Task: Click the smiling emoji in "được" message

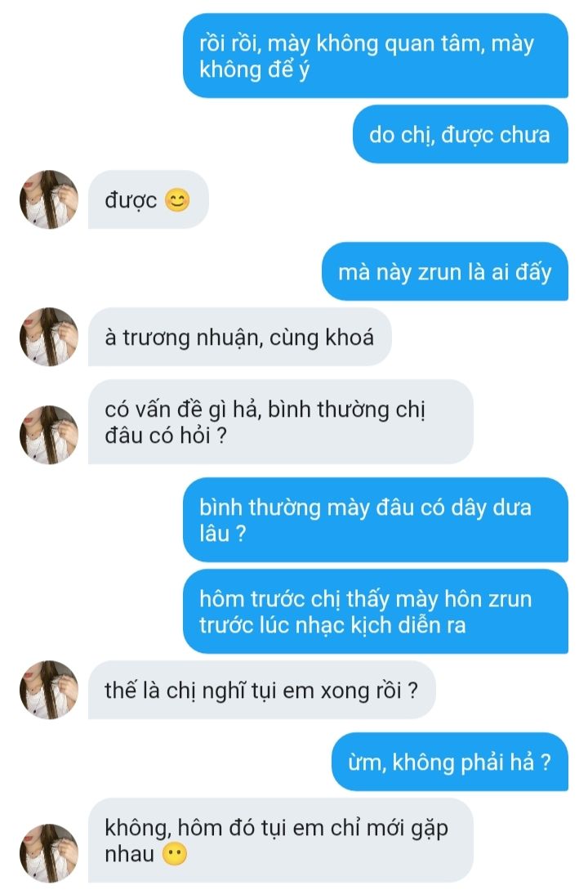Action: 177,199
